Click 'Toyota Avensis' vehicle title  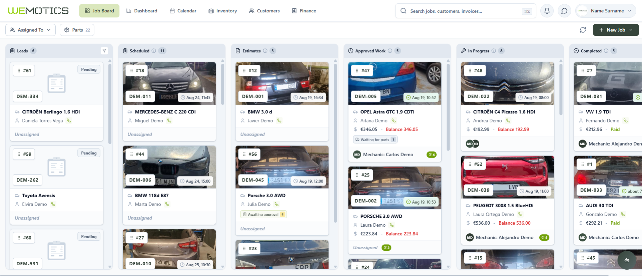click(x=39, y=195)
